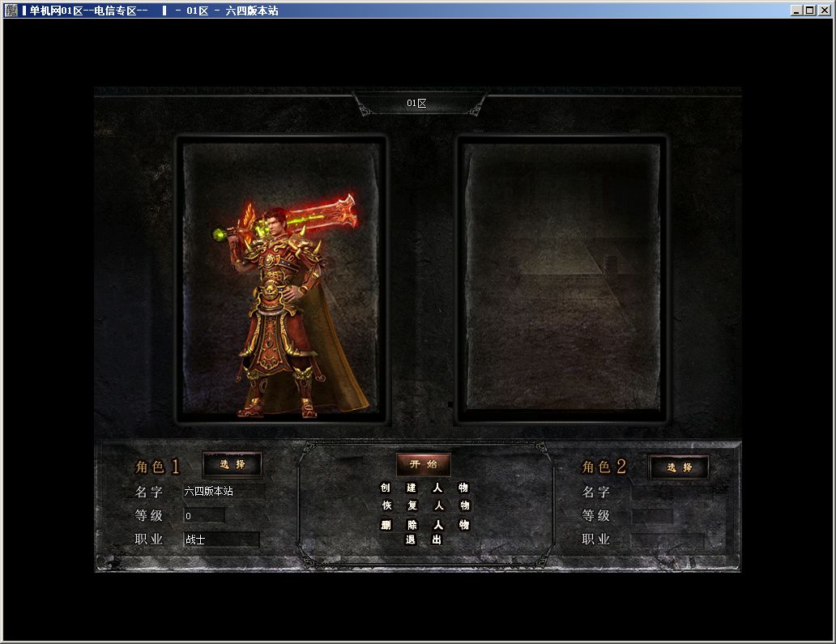The width and height of the screenshot is (836, 644).
Task: Choose 删除人物 to delete a character
Action: point(424,525)
